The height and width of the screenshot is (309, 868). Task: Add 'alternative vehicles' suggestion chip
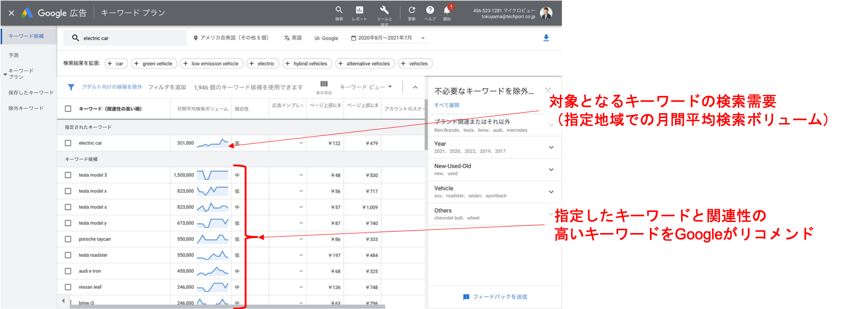365,64
